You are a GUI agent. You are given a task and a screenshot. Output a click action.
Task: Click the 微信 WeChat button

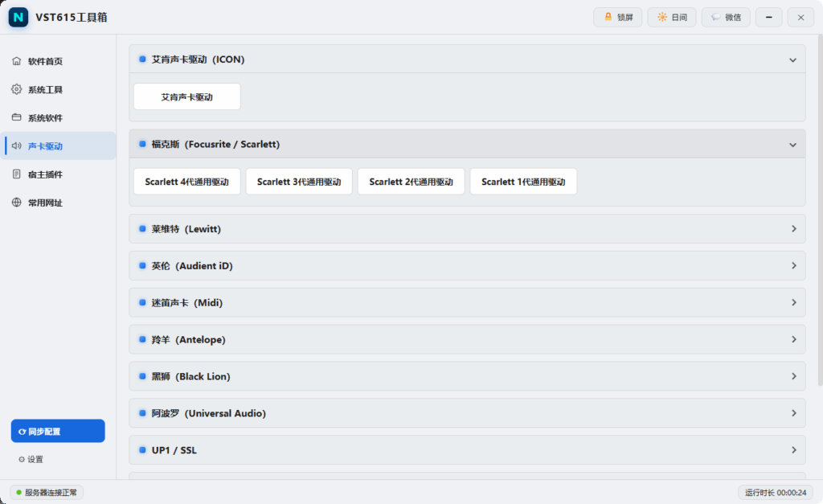(726, 18)
